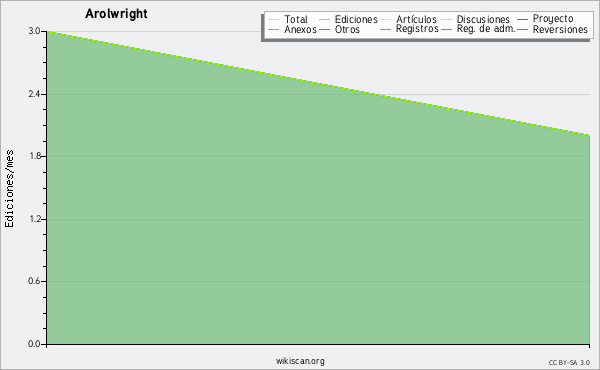600x370 pixels.
Task: Click the 1.8 y-axis tick label
Action: click(34, 156)
